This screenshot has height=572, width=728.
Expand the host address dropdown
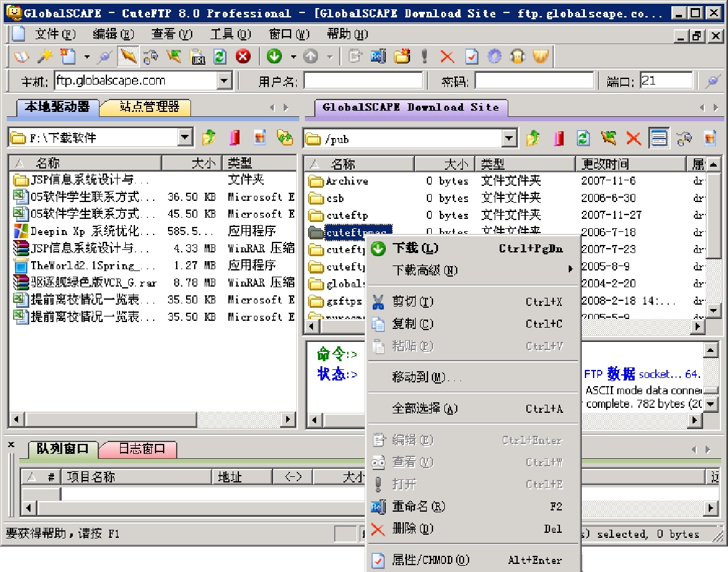(x=224, y=81)
